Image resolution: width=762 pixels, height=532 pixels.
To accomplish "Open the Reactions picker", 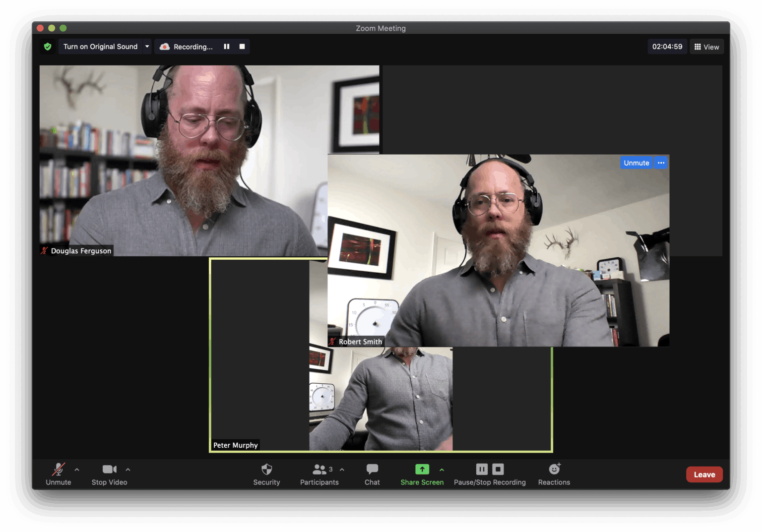I will pos(554,474).
